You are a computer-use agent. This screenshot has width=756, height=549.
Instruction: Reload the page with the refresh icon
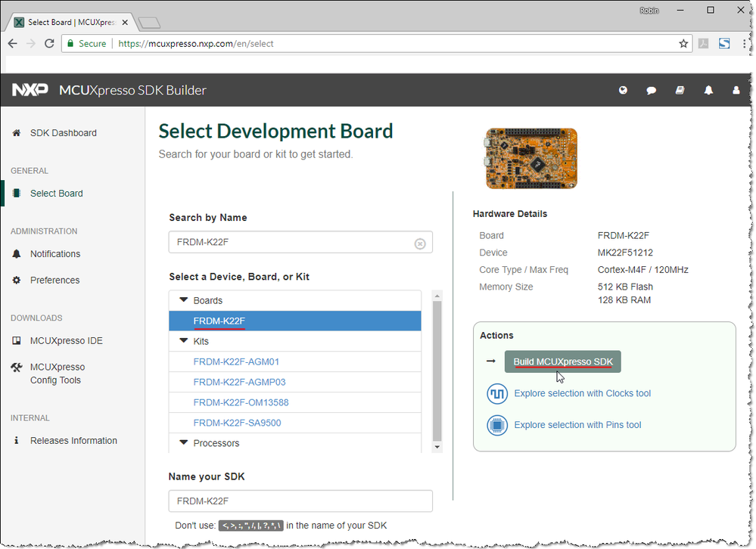(49, 43)
